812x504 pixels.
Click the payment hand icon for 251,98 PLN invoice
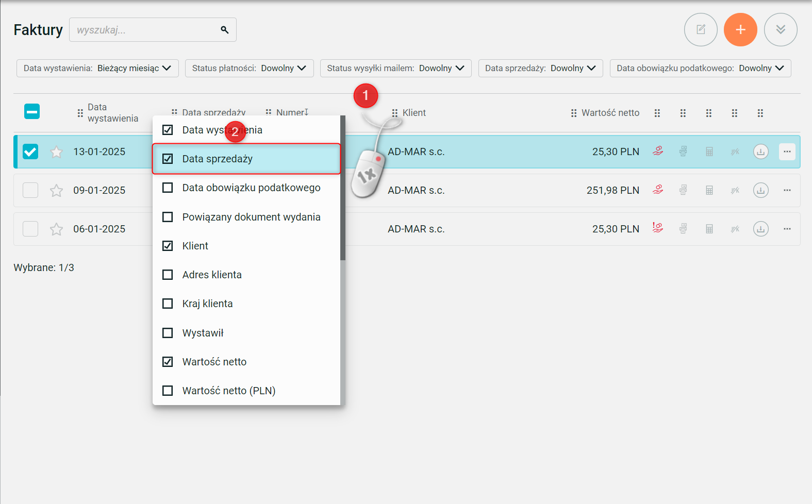(658, 190)
